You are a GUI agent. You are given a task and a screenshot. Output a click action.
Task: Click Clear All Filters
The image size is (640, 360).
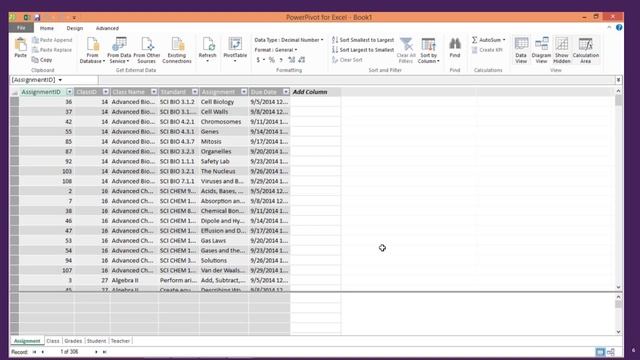pyautogui.click(x=406, y=50)
